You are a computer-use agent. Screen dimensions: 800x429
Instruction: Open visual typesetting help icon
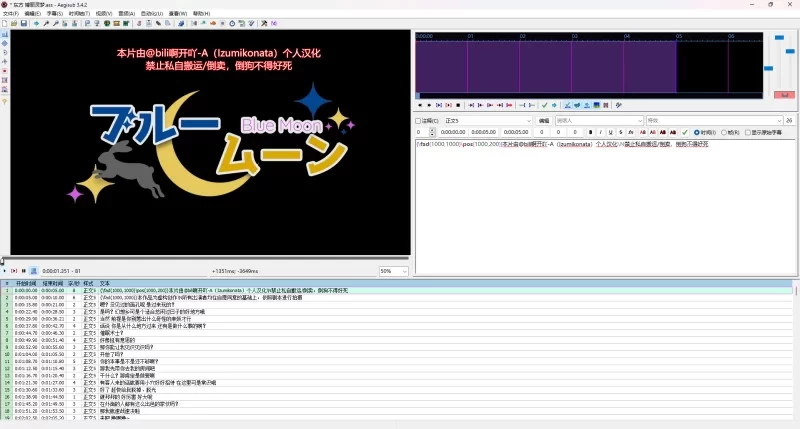(5, 102)
